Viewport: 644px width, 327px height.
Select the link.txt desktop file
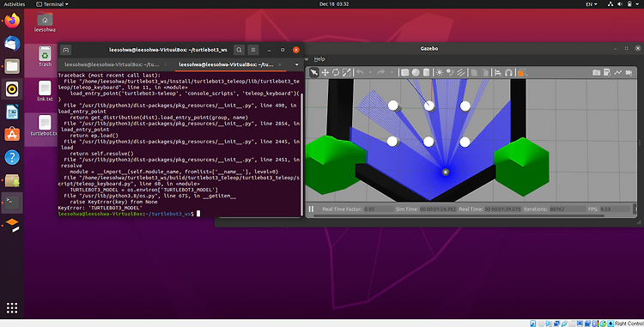point(45,91)
